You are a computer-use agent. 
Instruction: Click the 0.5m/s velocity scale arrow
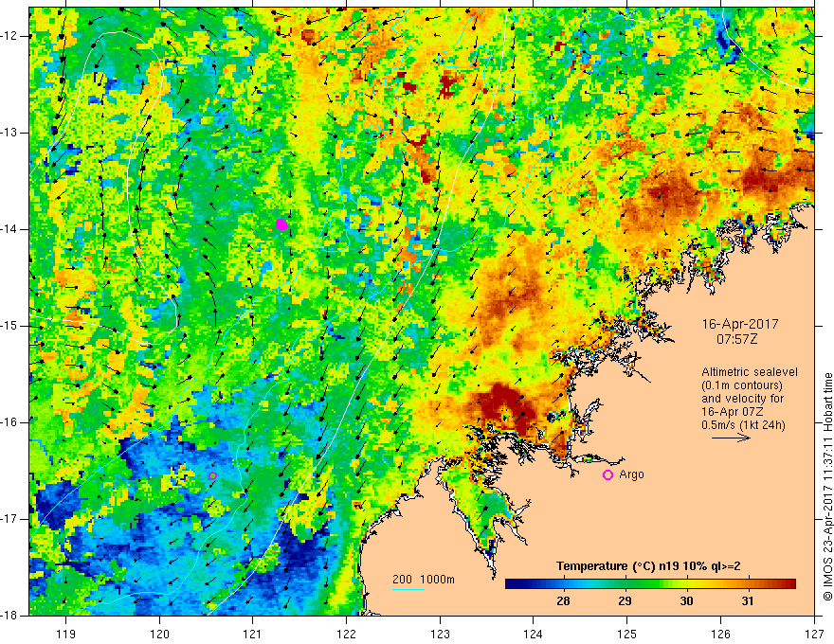pyautogui.click(x=732, y=438)
